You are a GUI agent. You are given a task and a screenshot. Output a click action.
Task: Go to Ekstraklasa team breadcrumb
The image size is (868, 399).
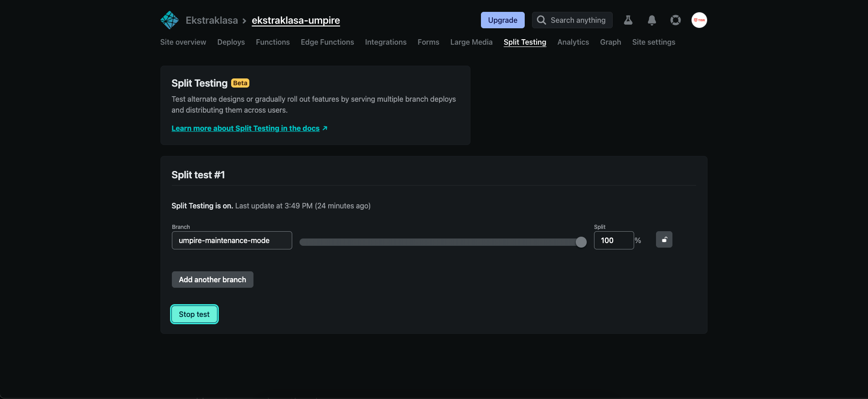212,20
